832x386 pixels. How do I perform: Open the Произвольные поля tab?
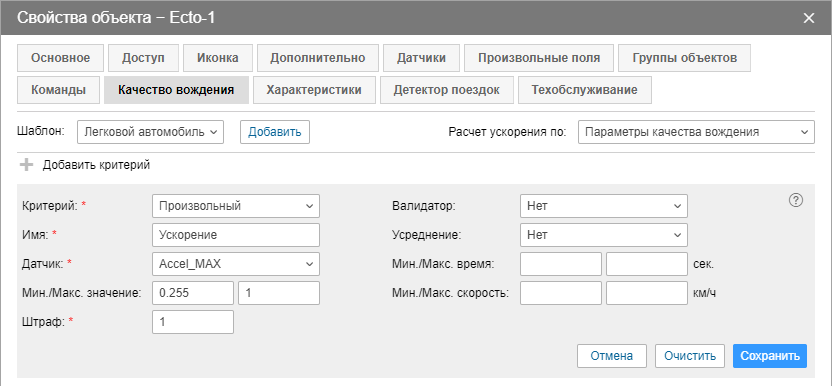point(539,58)
